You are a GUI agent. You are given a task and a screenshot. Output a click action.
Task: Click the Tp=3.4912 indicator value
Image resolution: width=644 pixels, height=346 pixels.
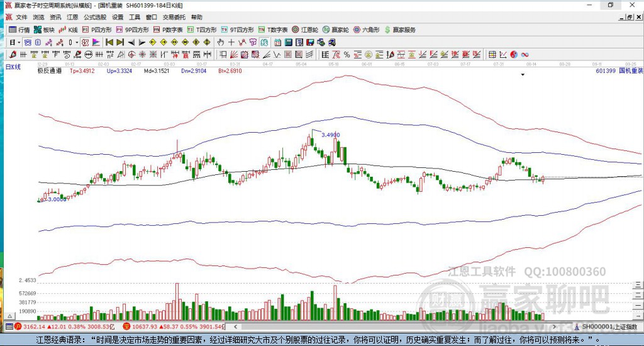click(82, 70)
